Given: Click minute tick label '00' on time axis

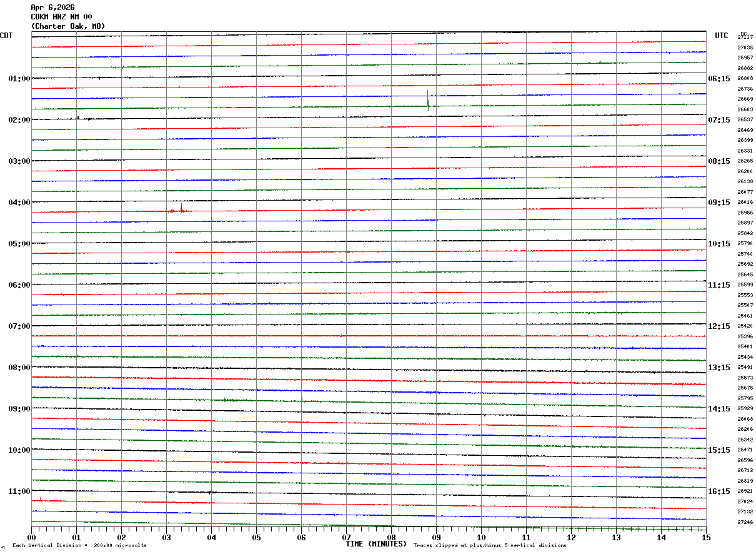Looking at the screenshot, I should 31,537.
